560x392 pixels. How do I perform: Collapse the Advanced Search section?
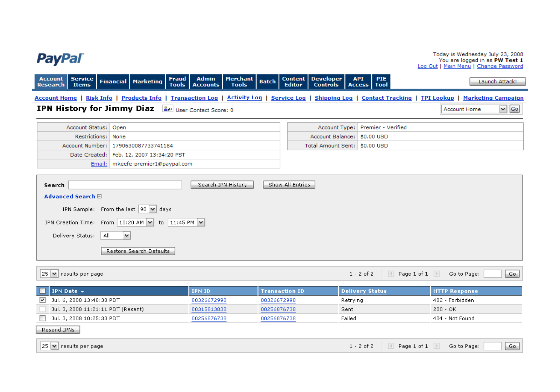pyautogui.click(x=99, y=197)
